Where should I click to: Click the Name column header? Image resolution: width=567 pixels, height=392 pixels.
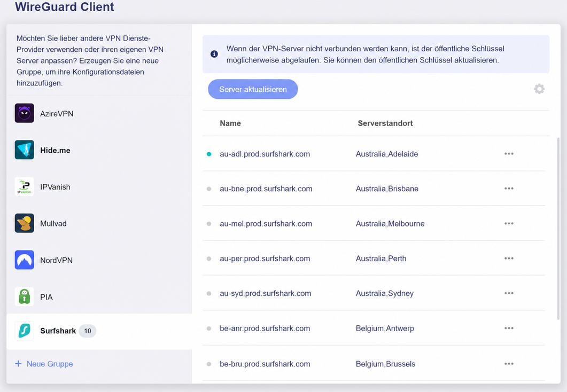pyautogui.click(x=230, y=123)
